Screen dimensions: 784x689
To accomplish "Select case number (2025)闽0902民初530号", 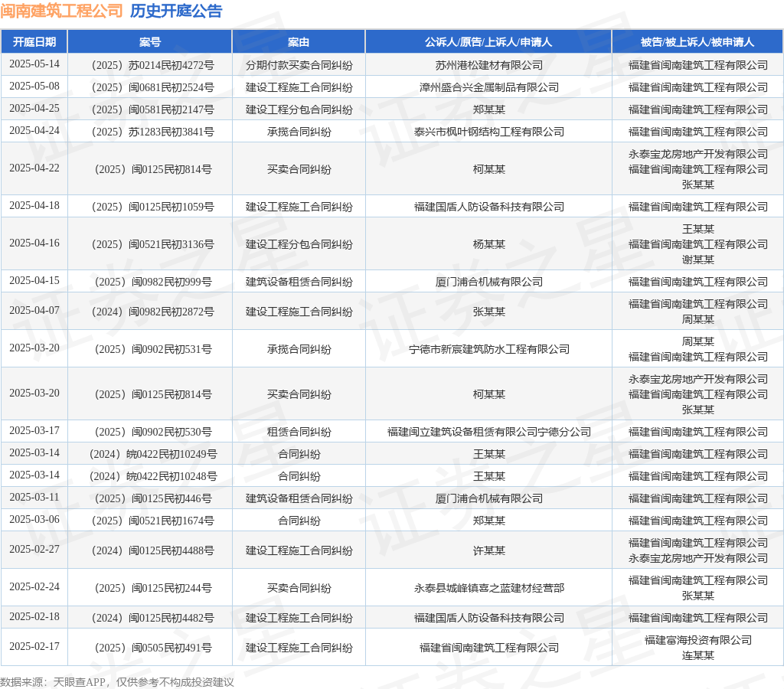I will click(x=152, y=432).
